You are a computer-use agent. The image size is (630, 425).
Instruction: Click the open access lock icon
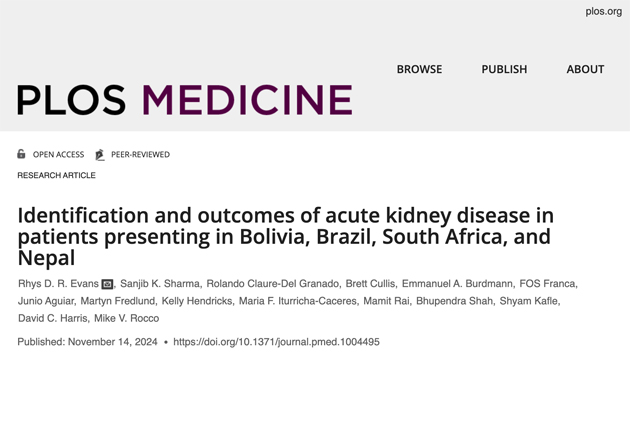pyautogui.click(x=22, y=154)
